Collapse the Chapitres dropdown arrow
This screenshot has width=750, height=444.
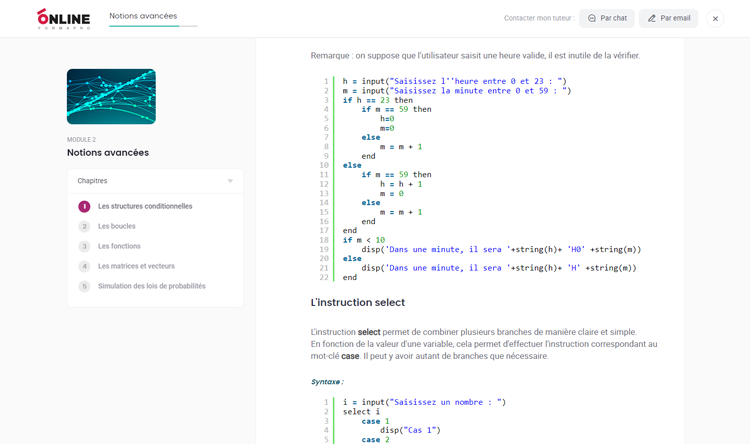pos(230,181)
